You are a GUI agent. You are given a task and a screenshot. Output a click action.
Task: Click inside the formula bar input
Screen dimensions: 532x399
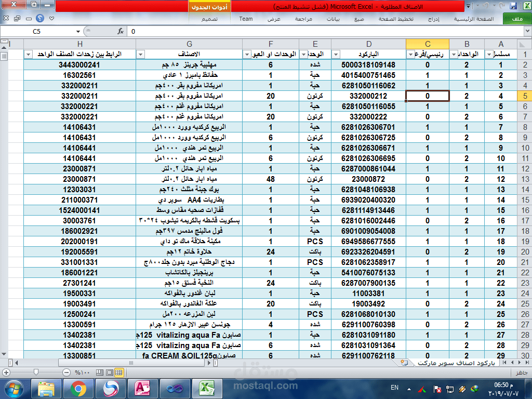pyautogui.click(x=326, y=31)
